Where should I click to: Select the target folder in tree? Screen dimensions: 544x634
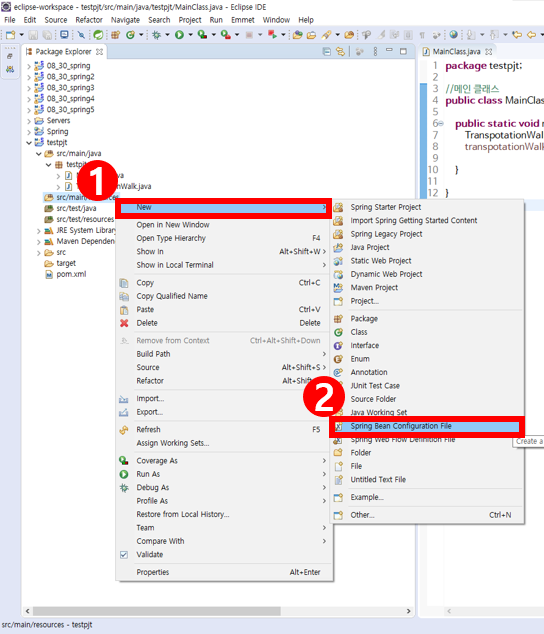(x=66, y=264)
